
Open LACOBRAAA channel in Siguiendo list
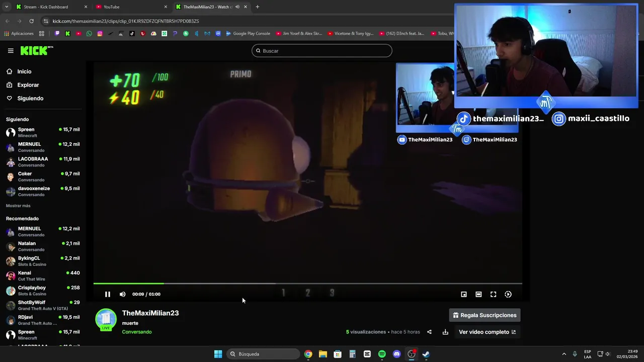[x=43, y=162]
